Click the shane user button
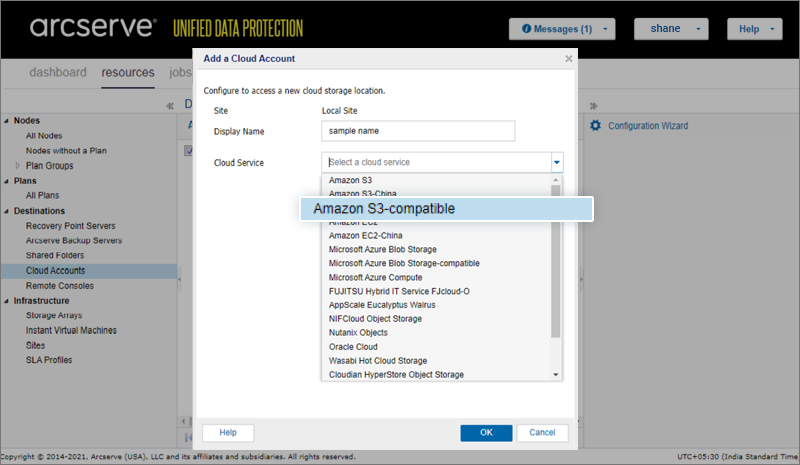The height and width of the screenshot is (465, 800). 671,29
